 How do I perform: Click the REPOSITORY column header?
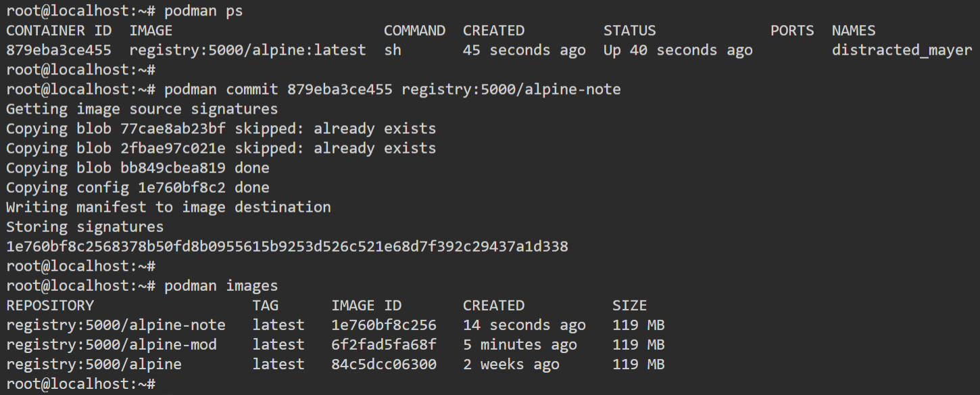pyautogui.click(x=50, y=305)
